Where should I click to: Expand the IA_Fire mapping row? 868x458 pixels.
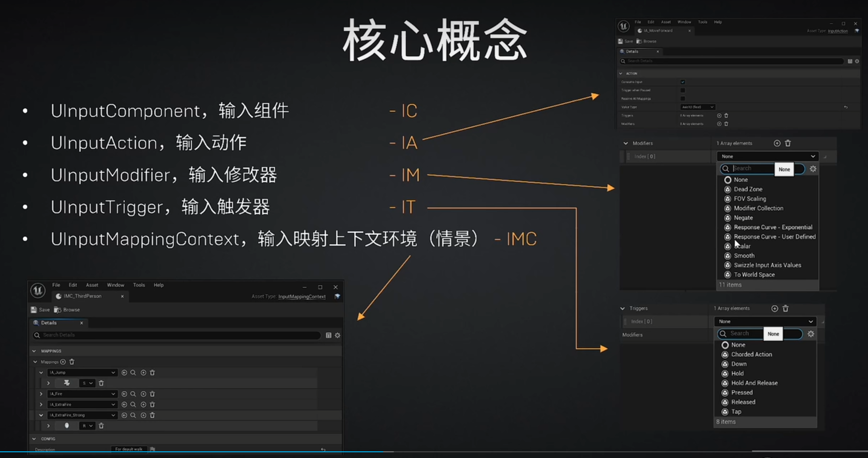click(x=41, y=394)
